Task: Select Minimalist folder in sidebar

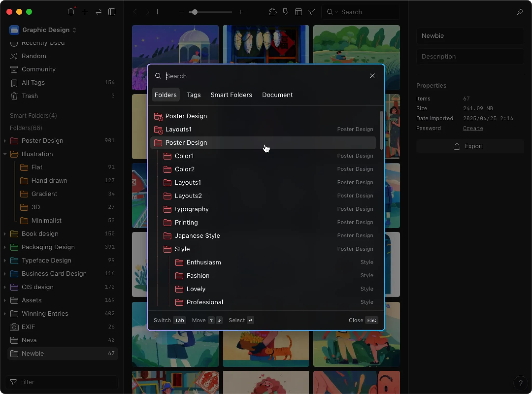Action: click(x=63, y=221)
